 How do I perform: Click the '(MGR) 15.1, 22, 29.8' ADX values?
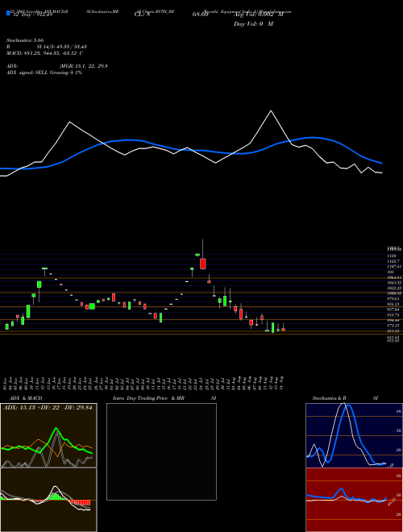pos(84,66)
